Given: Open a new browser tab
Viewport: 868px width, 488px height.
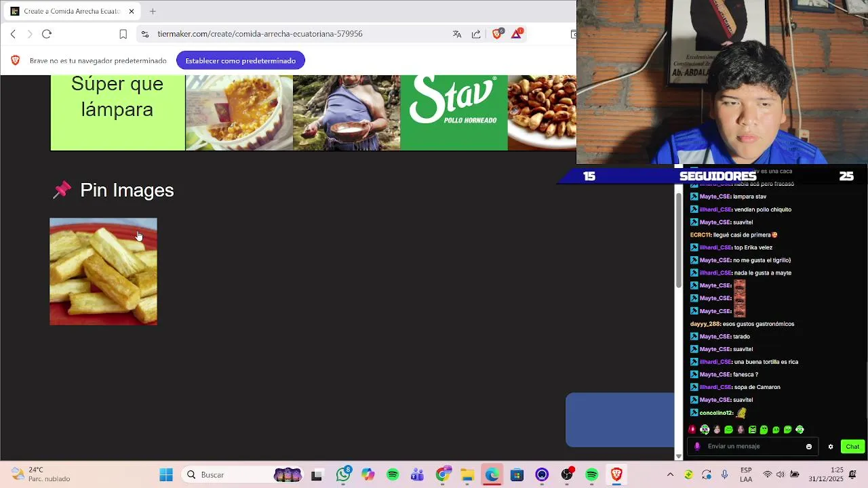Looking at the screenshot, I should [153, 11].
